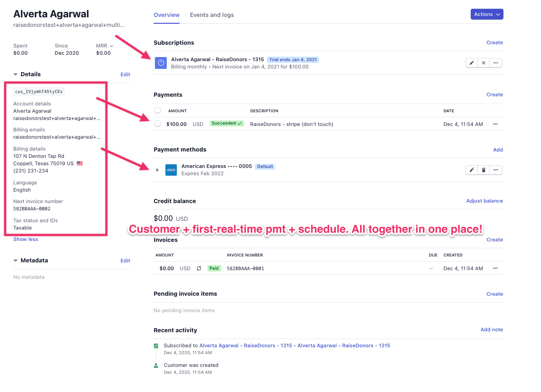Click the DUE column header in Invoices

[x=433, y=255]
